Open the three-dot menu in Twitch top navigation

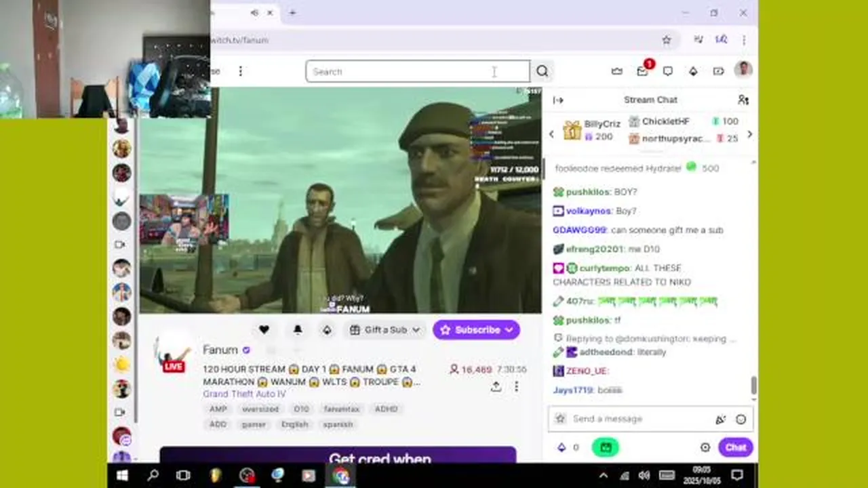(240, 71)
